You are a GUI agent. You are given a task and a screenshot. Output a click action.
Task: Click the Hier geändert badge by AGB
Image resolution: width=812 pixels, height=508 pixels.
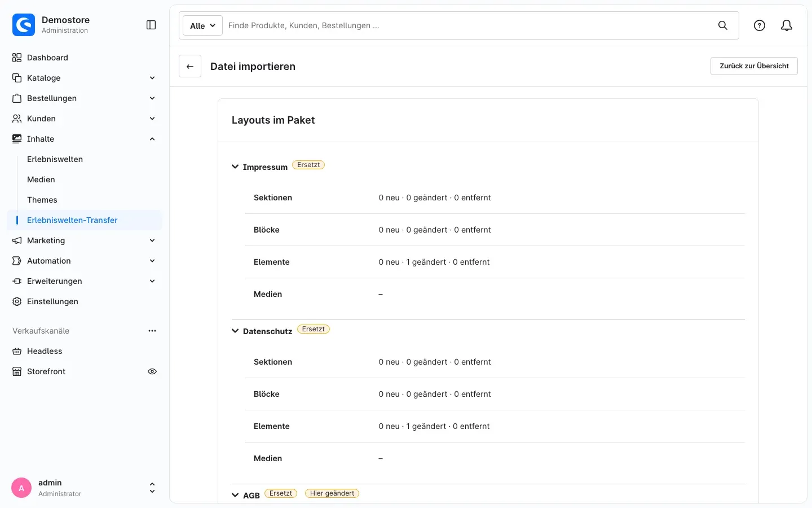coord(332,493)
